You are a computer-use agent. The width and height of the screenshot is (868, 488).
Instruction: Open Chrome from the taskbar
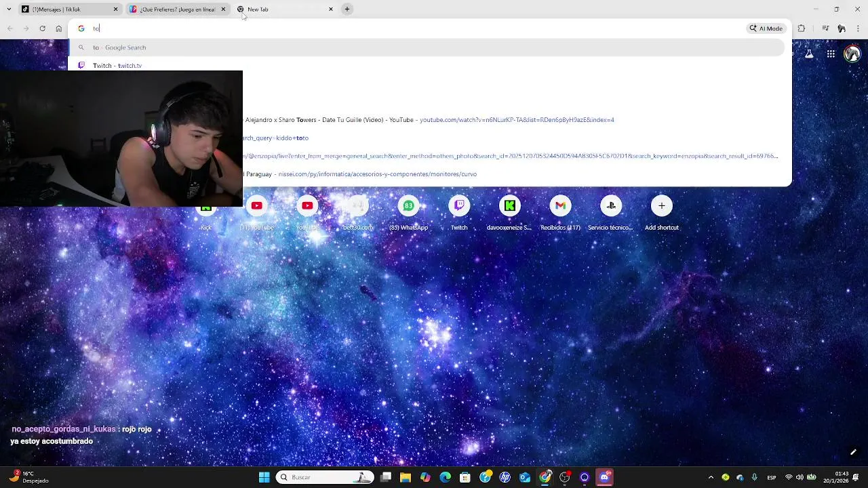[545, 477]
